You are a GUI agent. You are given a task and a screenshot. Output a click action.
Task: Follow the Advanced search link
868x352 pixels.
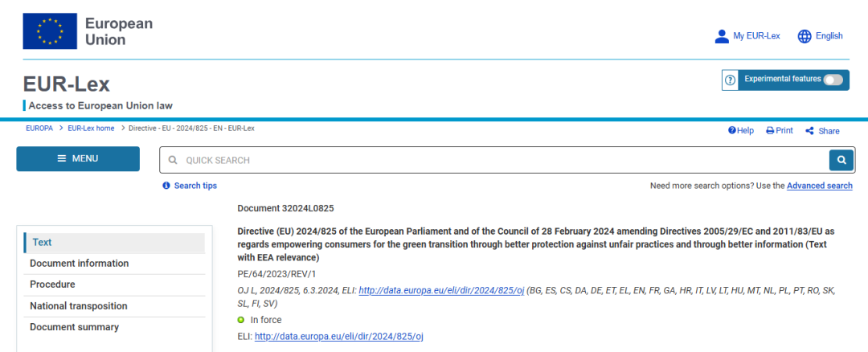click(819, 186)
